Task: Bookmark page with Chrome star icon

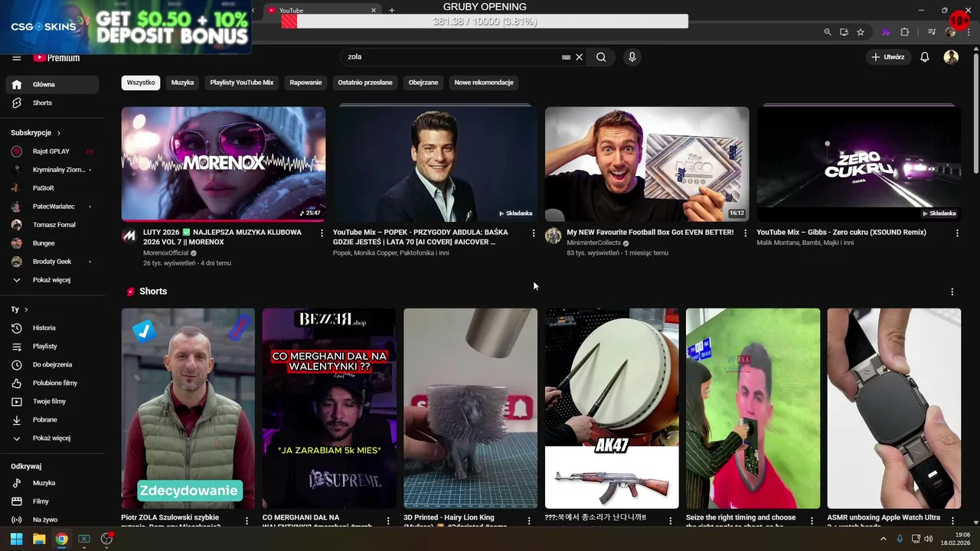Action: pos(861,32)
